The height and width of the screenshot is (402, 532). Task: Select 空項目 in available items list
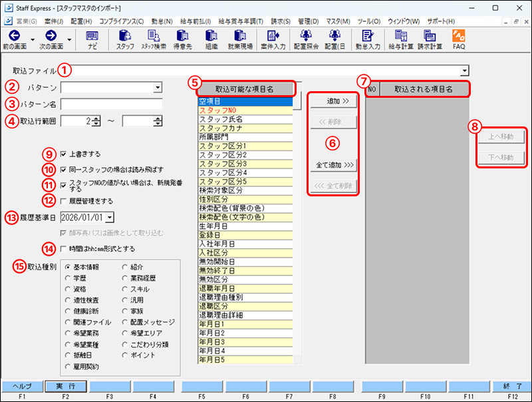(x=245, y=101)
